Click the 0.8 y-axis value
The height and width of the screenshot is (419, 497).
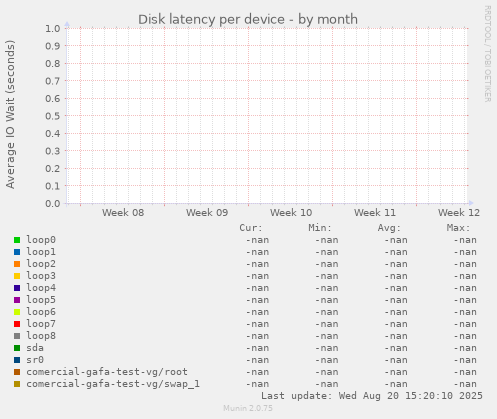(x=53, y=64)
